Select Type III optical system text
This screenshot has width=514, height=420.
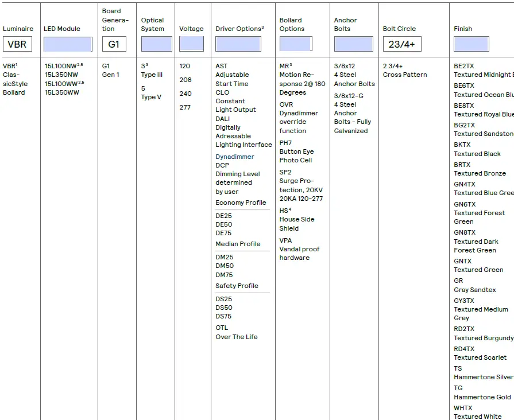click(152, 75)
